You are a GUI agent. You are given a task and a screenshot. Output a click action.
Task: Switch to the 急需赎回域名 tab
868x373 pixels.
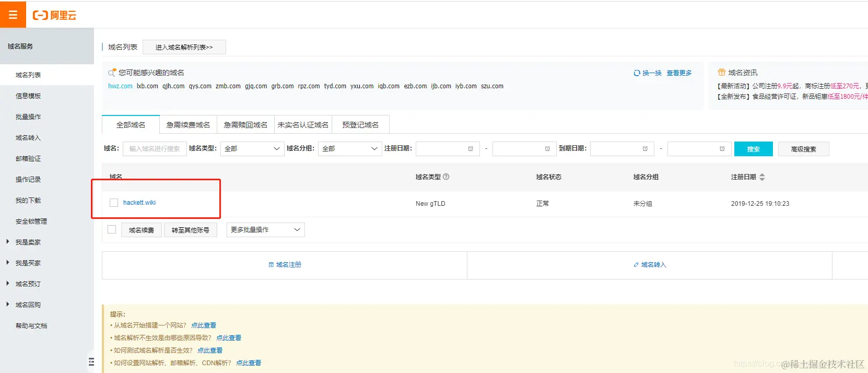pyautogui.click(x=245, y=125)
